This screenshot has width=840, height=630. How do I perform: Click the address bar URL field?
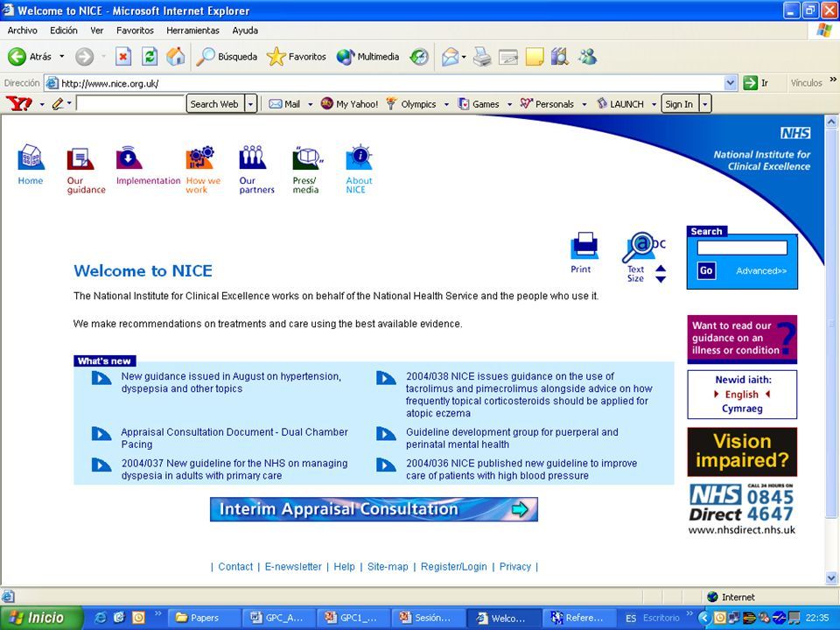[392, 83]
